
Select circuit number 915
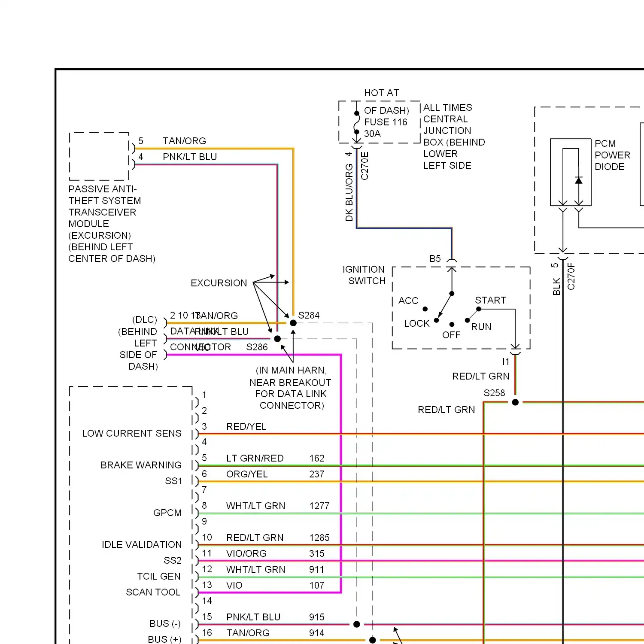(317, 617)
